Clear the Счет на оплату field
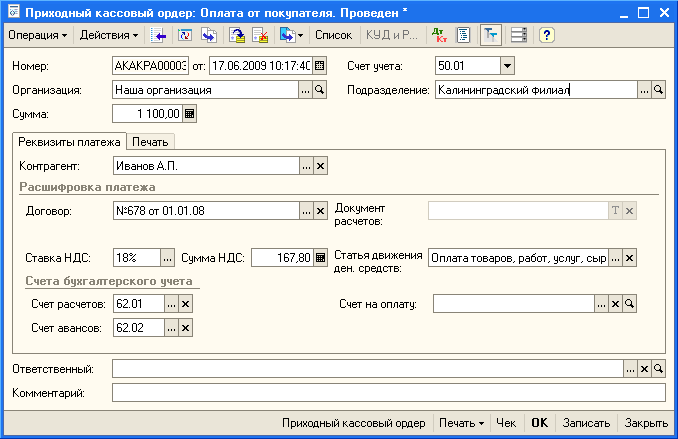Image resolution: width=678 pixels, height=439 pixels. [x=615, y=304]
